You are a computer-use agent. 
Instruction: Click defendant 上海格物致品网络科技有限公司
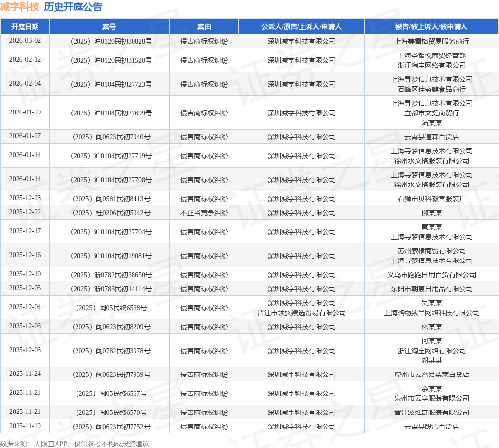coord(432,313)
